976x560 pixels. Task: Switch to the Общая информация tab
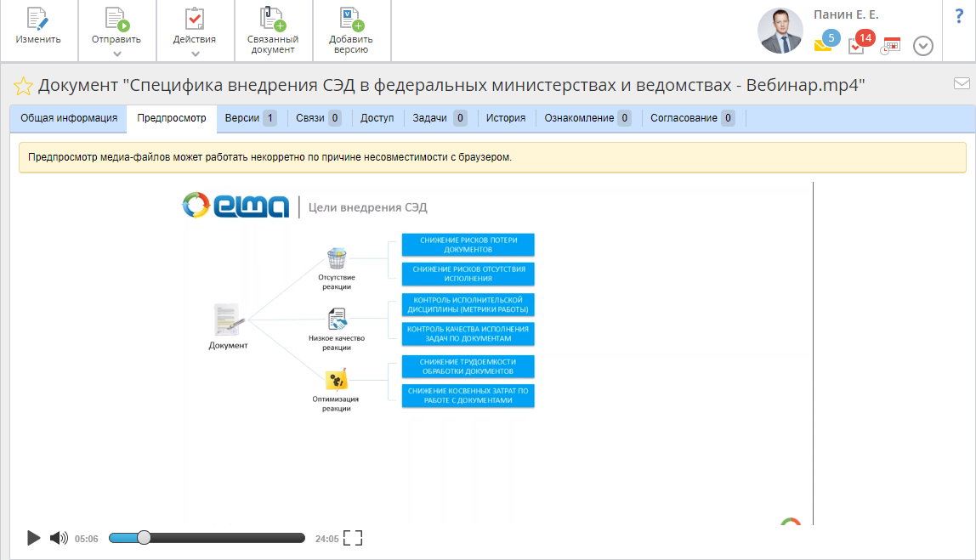[69, 118]
